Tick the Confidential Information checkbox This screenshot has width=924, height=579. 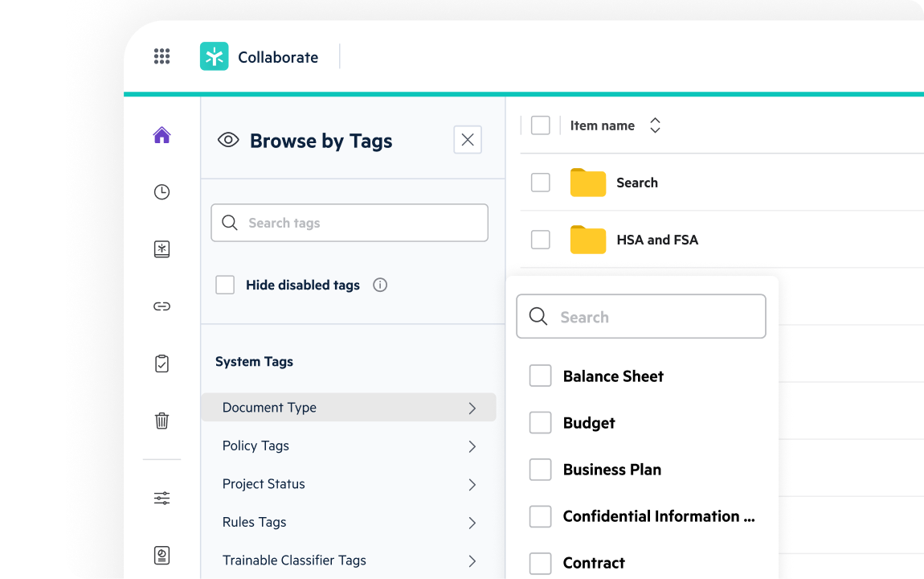[541, 516]
